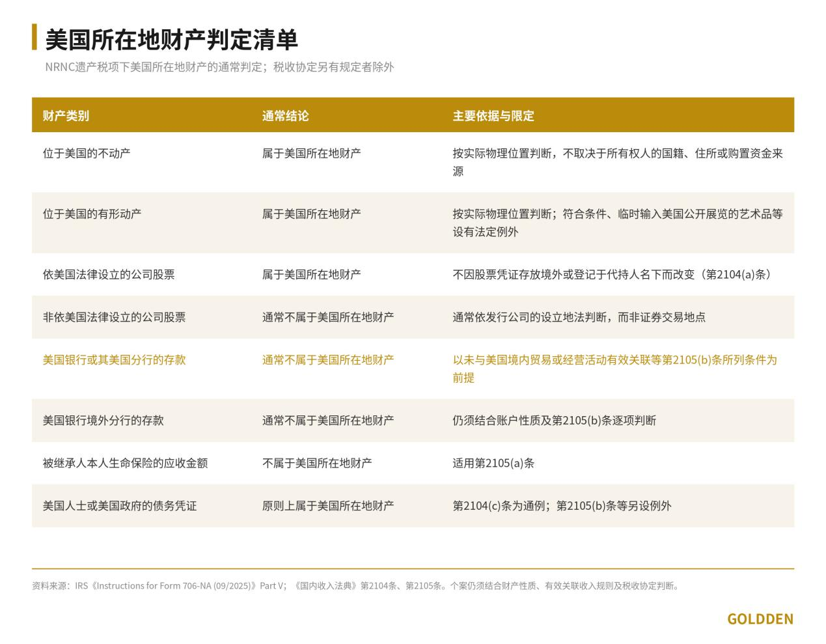
Task: Select the highlighted conclusion cell 通常不属于美国所在地财产
Action: (328, 359)
